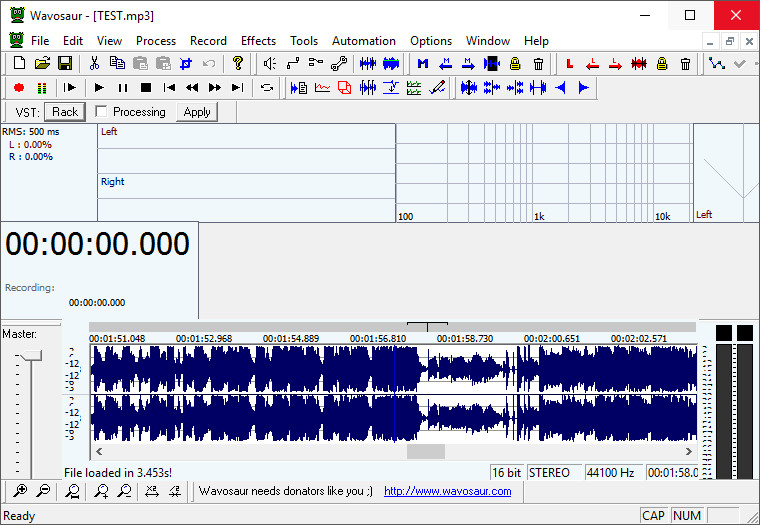
Task: Start recording with the red record button
Action: click(19, 88)
